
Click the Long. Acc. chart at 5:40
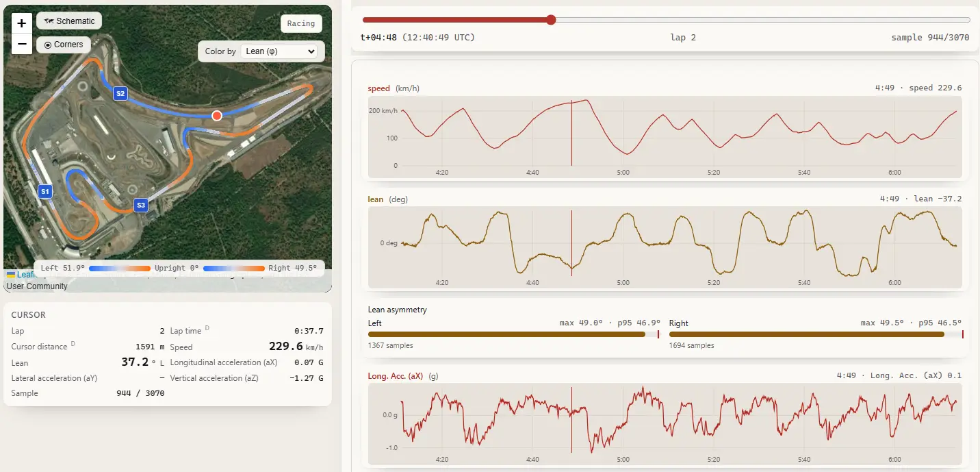coord(804,424)
